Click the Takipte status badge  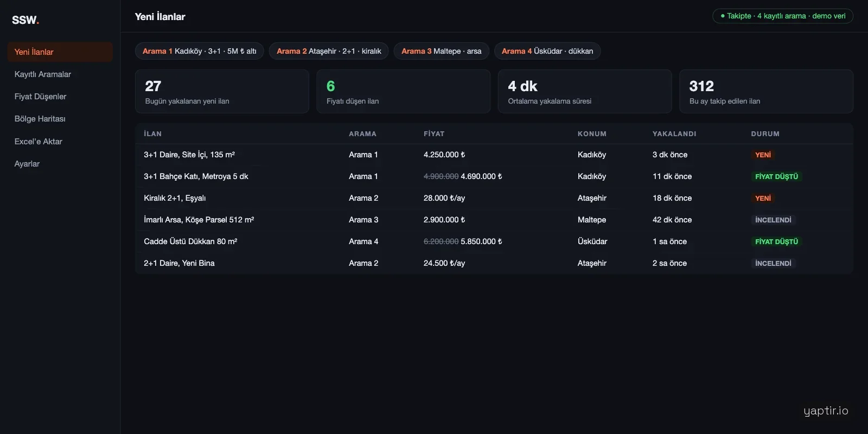pos(783,16)
